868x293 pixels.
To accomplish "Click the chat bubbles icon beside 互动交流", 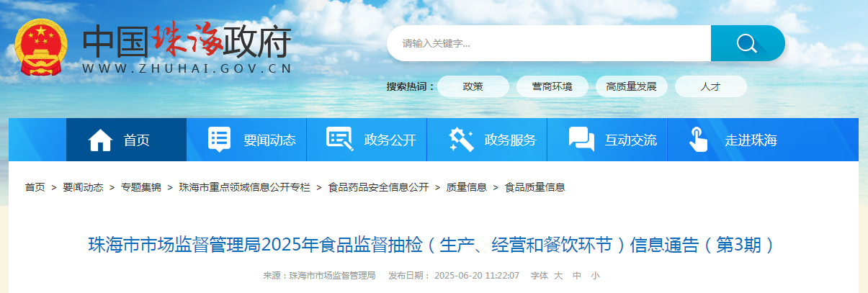I will click(x=581, y=140).
